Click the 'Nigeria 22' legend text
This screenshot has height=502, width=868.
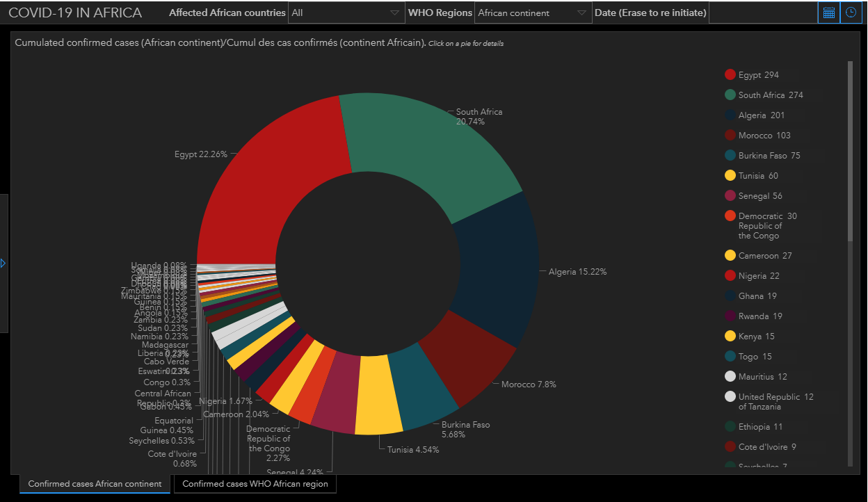point(759,276)
